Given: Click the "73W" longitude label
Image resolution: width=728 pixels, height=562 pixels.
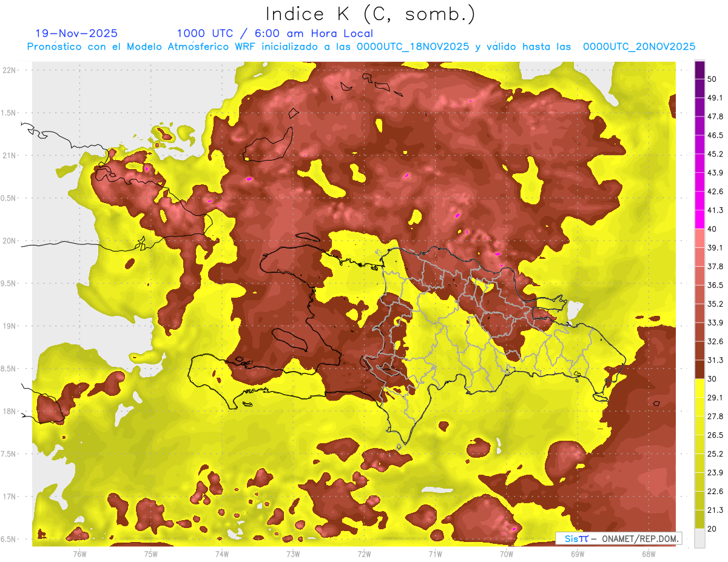Looking at the screenshot, I should (293, 554).
